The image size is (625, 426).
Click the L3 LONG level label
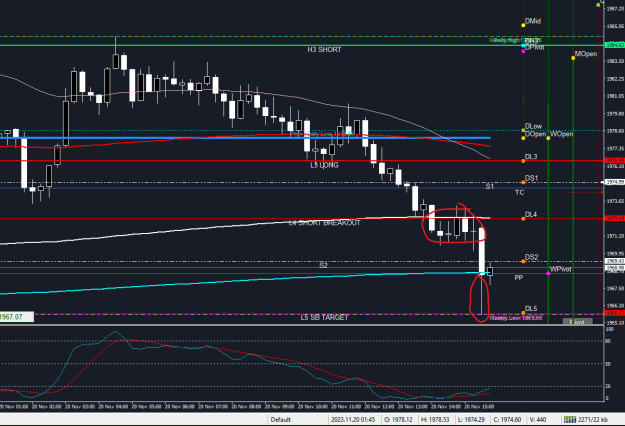(324, 165)
